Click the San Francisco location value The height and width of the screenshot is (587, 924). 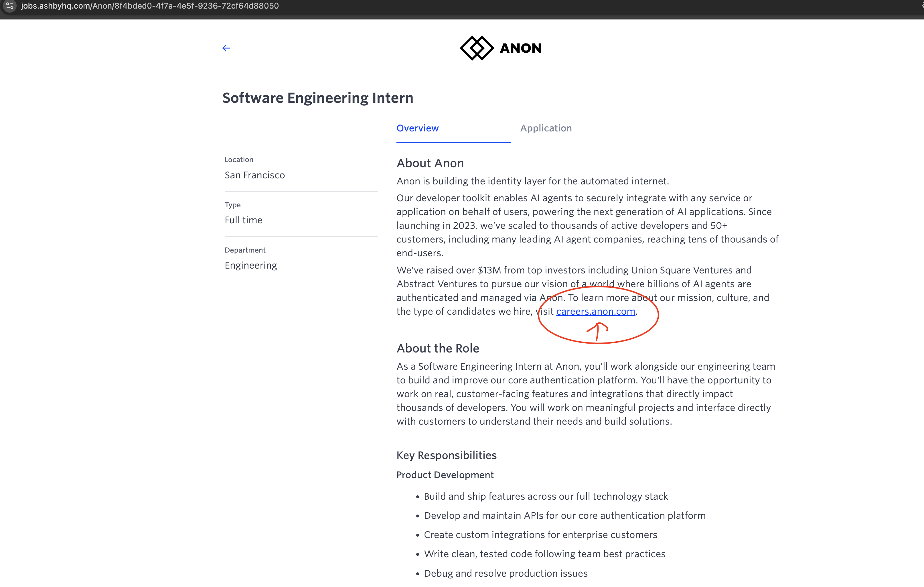pyautogui.click(x=255, y=175)
